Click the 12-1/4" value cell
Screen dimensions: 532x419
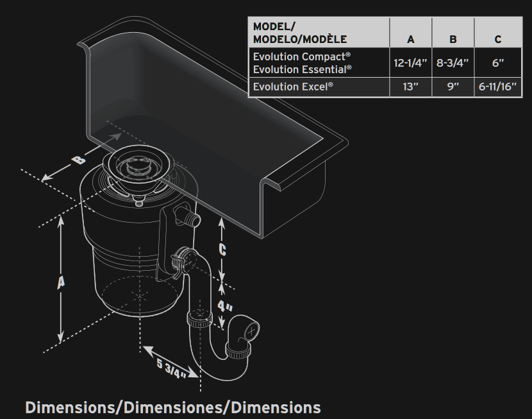(x=410, y=63)
